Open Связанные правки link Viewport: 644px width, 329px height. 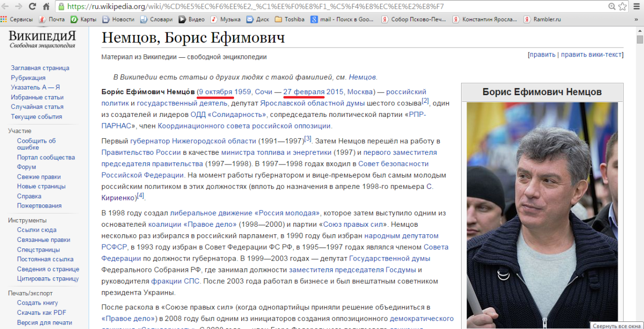[44, 240]
